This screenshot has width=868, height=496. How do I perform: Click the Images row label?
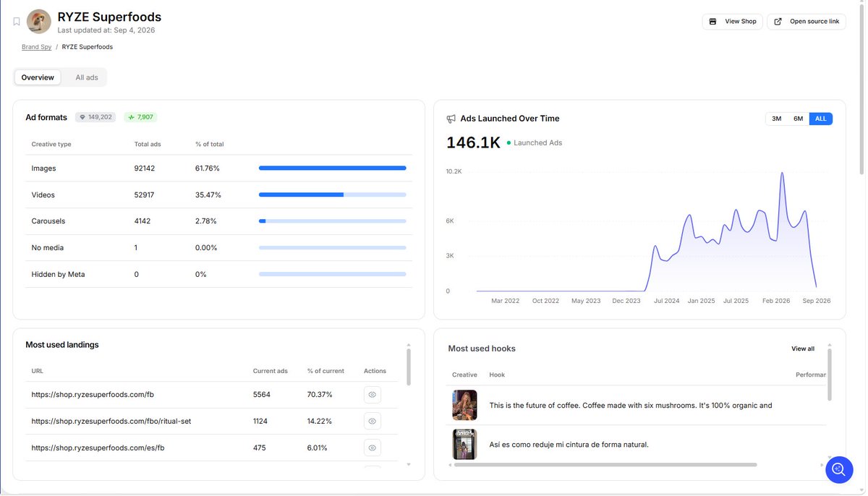[x=43, y=168]
